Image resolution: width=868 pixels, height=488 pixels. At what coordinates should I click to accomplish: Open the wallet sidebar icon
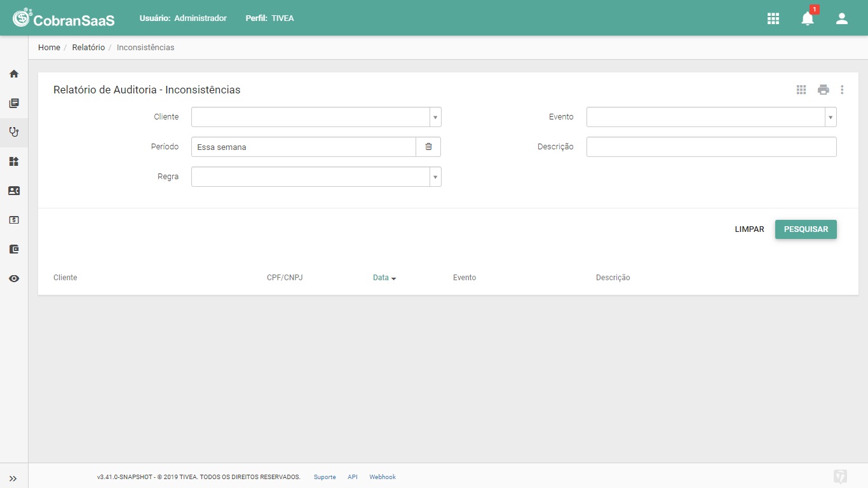(14, 249)
